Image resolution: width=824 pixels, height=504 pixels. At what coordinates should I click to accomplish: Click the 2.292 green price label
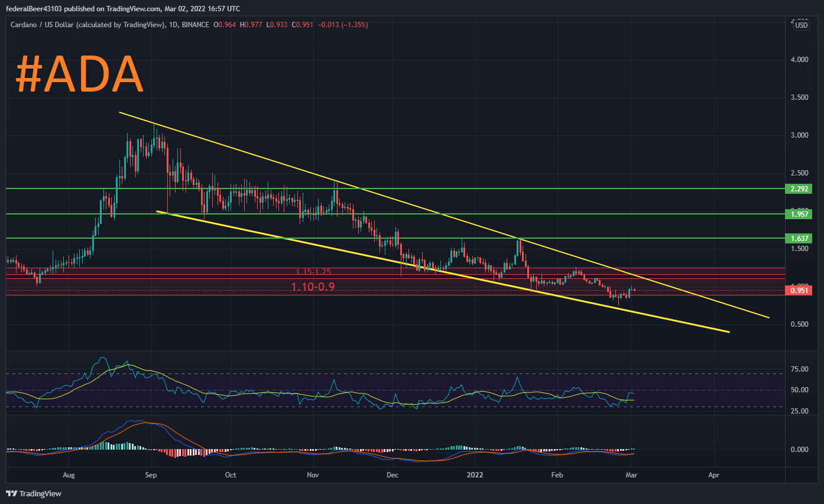pyautogui.click(x=798, y=189)
